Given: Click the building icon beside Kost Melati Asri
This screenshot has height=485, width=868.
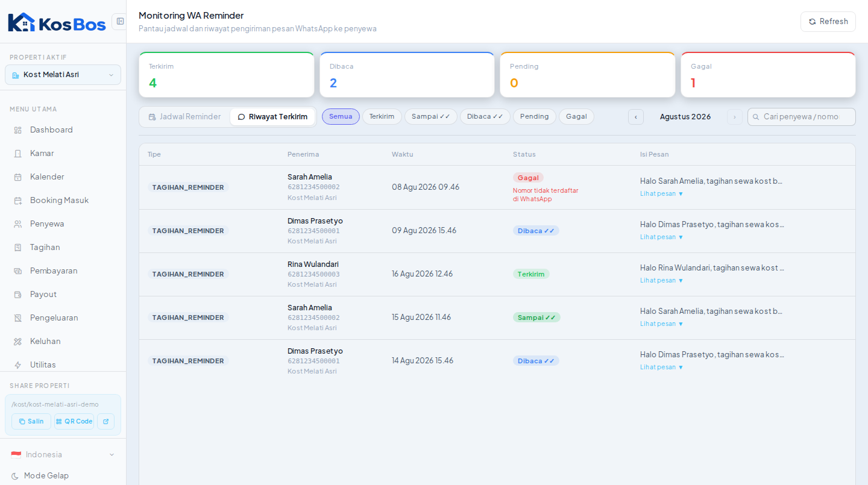Looking at the screenshot, I should point(16,75).
